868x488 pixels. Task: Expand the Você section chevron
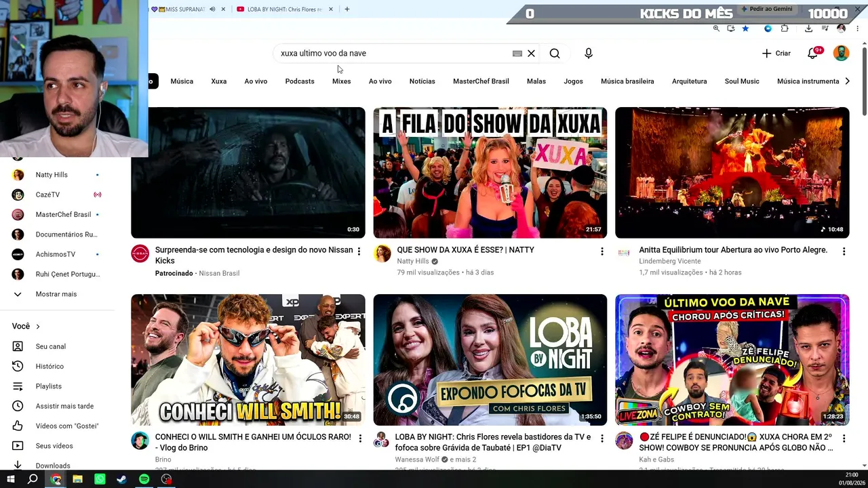point(38,327)
